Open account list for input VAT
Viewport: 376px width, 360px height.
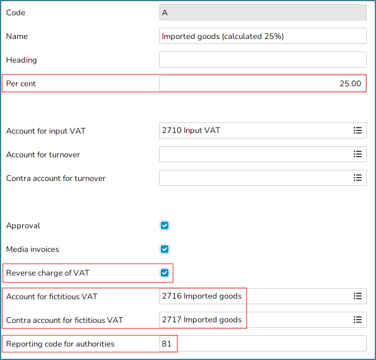(357, 130)
